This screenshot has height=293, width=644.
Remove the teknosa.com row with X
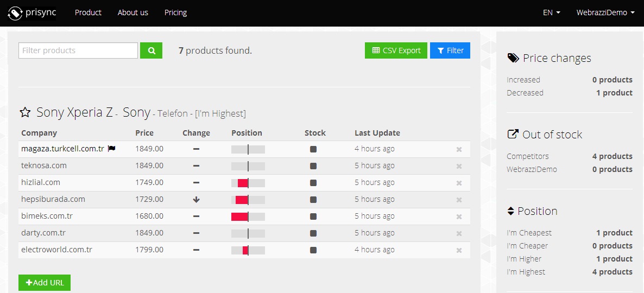pos(459,166)
